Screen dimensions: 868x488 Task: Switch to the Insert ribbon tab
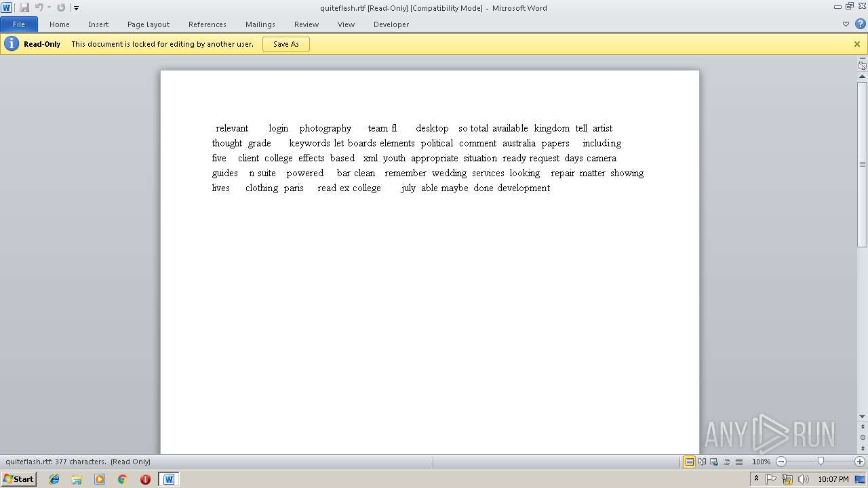[98, 24]
